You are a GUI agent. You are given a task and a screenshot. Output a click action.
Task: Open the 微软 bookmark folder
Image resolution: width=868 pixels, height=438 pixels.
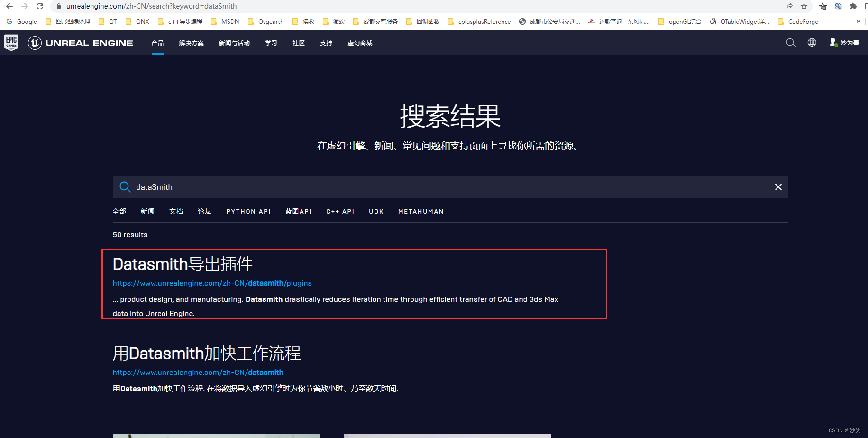334,21
